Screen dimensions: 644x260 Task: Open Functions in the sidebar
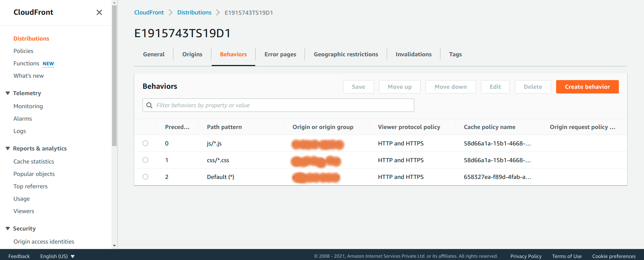(x=26, y=63)
